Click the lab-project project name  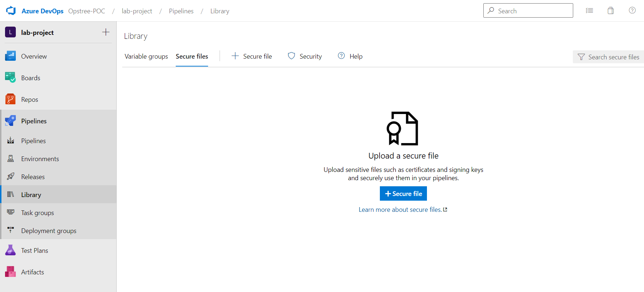point(37,32)
